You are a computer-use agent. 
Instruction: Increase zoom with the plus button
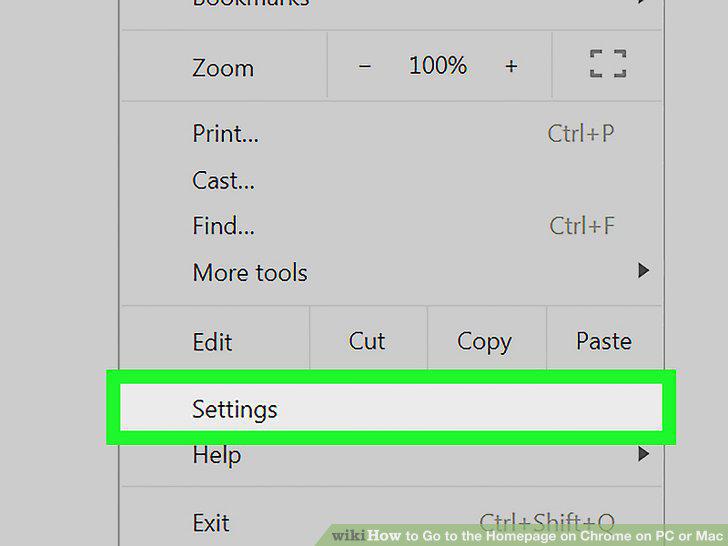click(511, 66)
